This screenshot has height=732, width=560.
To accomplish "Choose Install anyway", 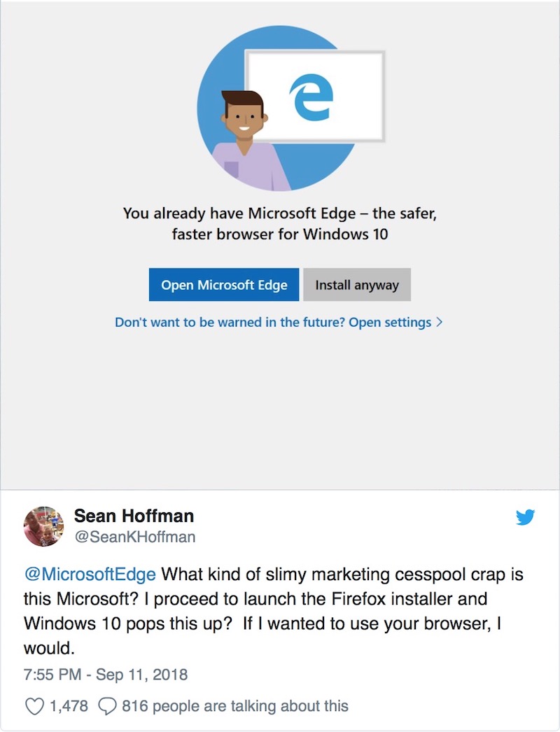I will [357, 284].
